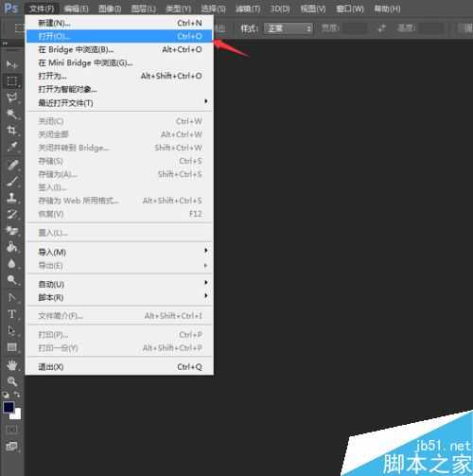The height and width of the screenshot is (476, 473).
Task: Choose 打开(O)... Ctrl+O menu item
Action: coord(119,36)
